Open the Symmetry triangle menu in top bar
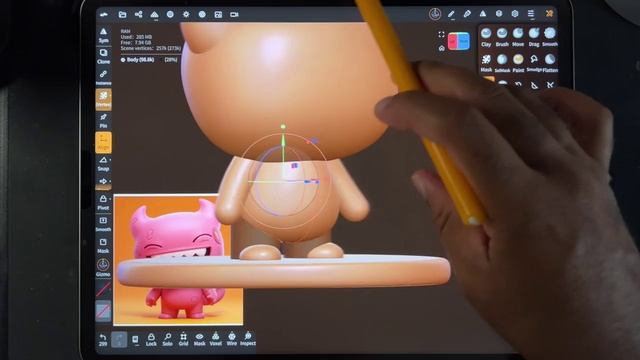The height and width of the screenshot is (360, 640). pos(483,14)
